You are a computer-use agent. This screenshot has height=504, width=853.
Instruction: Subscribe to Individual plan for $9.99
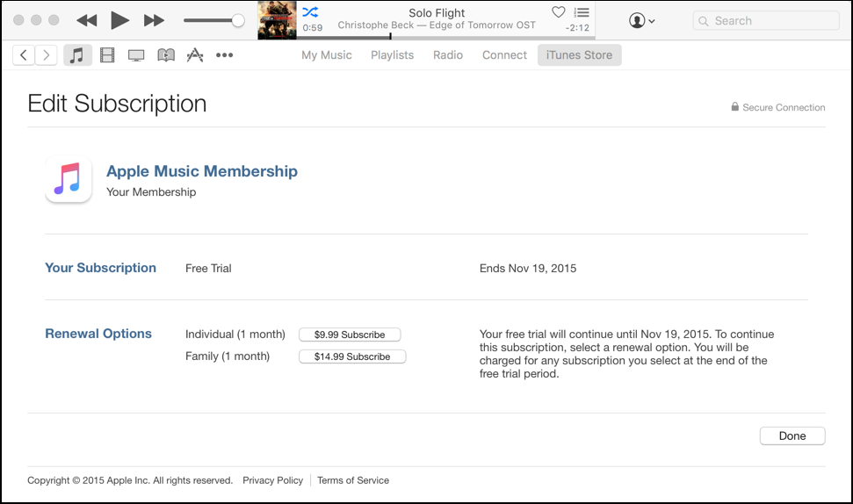tap(350, 335)
